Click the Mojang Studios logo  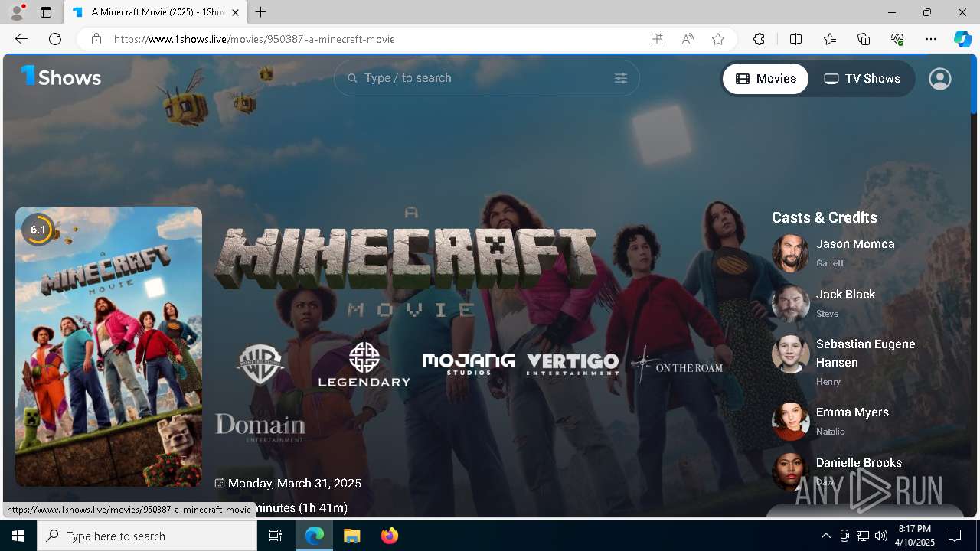[468, 364]
